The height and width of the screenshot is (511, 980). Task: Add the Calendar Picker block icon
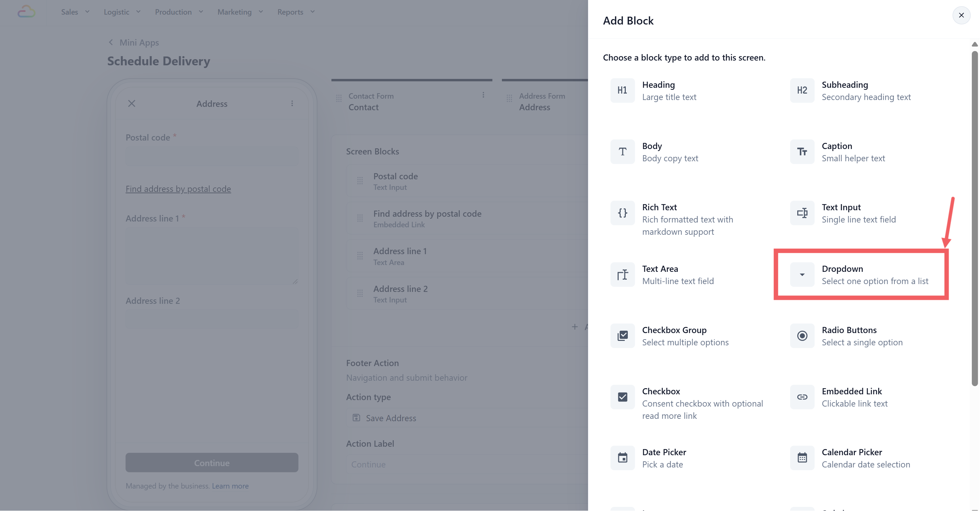point(802,458)
